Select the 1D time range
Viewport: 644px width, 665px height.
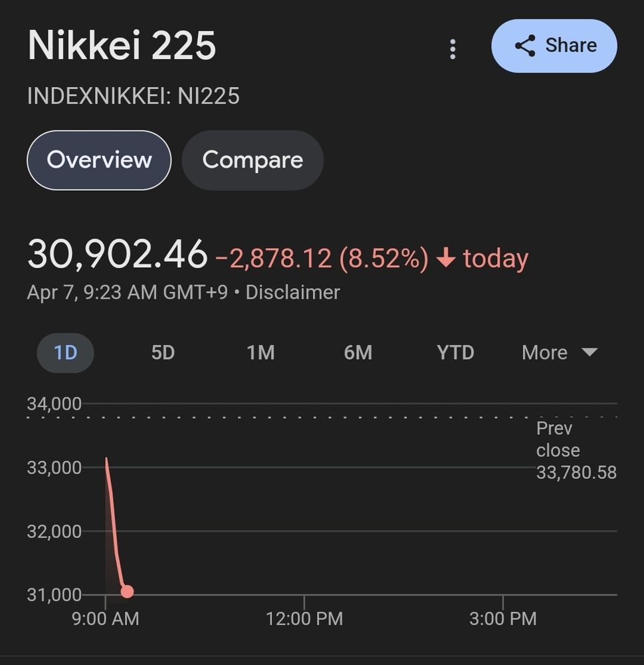point(65,352)
